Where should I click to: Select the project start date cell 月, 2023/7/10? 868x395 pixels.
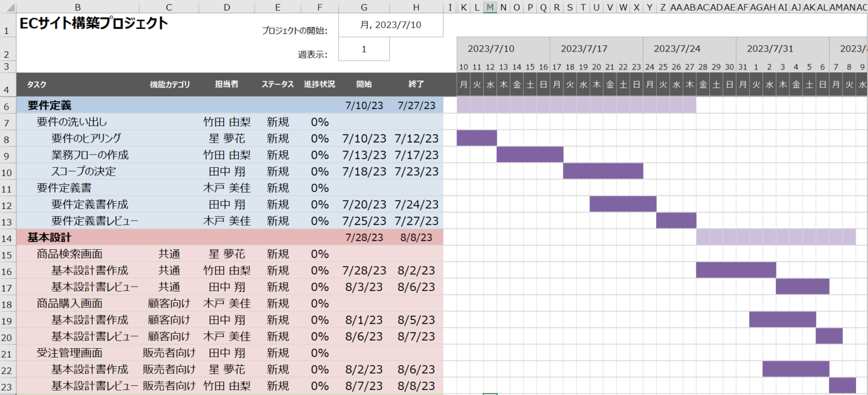click(390, 25)
